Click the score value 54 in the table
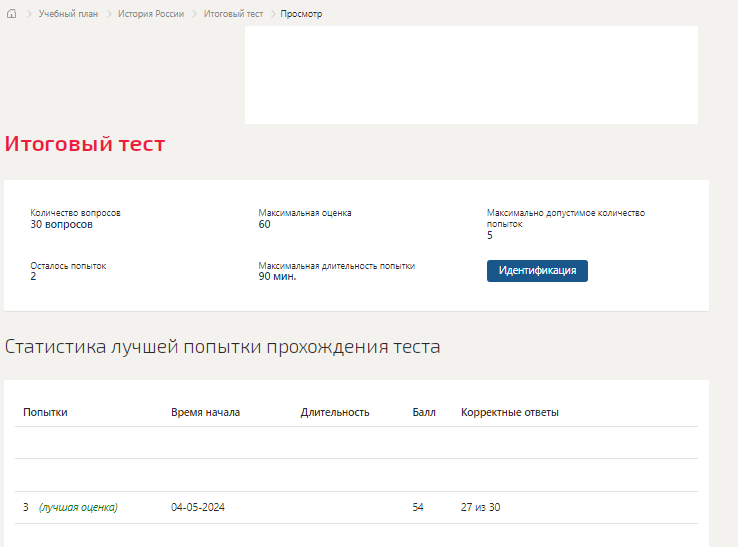Viewport: 738px width, 547px height. coord(418,508)
